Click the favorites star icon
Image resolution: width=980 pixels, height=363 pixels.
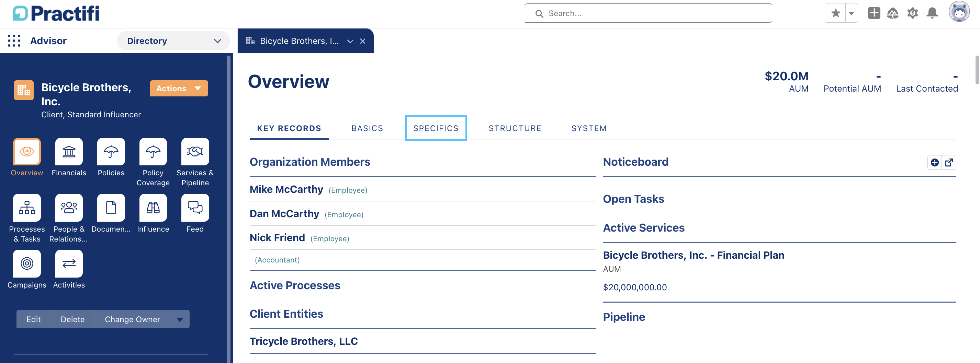pos(835,13)
